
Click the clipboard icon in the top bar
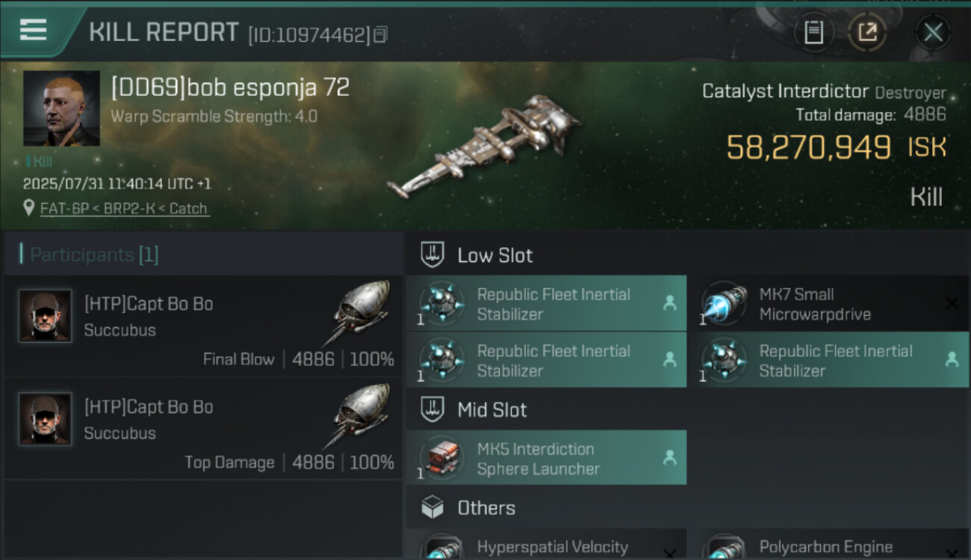[813, 32]
